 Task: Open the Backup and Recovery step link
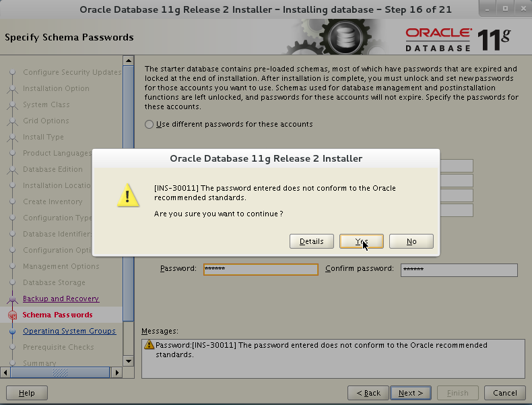61,299
